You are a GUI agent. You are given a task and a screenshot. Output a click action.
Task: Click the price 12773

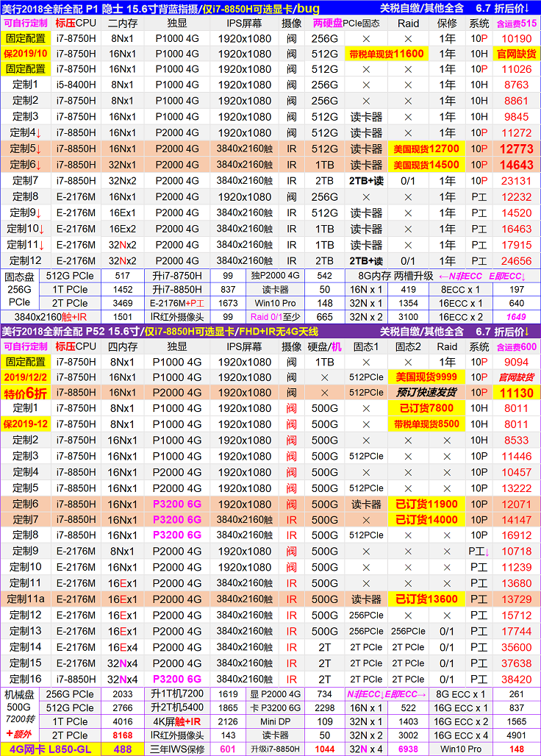pyautogui.click(x=516, y=149)
